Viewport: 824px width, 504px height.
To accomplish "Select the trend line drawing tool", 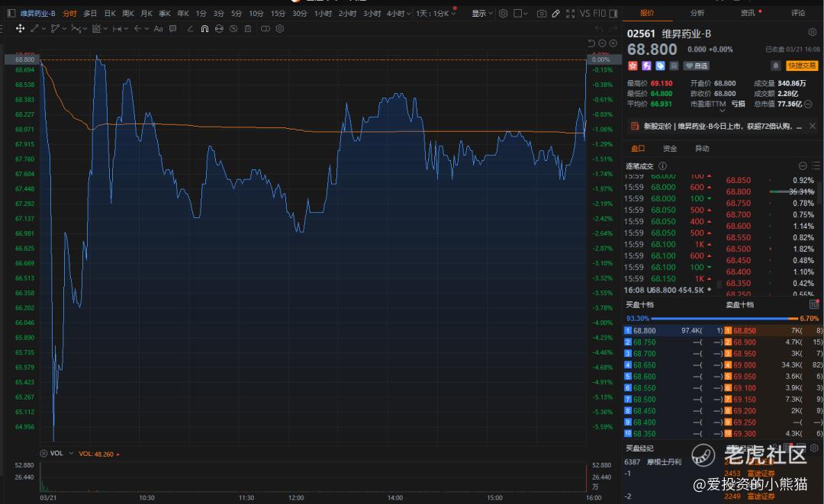I will coord(35,29).
